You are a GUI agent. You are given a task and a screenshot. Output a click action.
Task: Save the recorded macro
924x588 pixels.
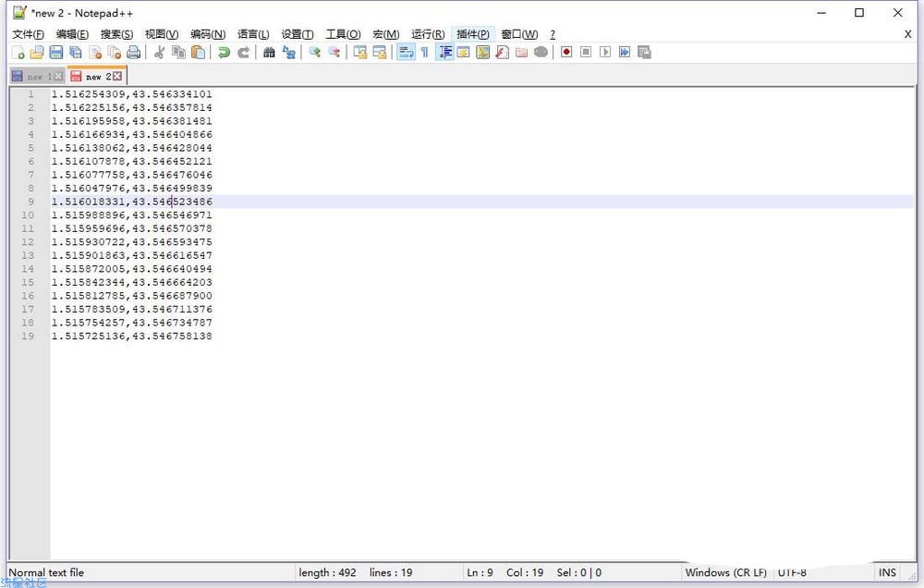pyautogui.click(x=644, y=53)
